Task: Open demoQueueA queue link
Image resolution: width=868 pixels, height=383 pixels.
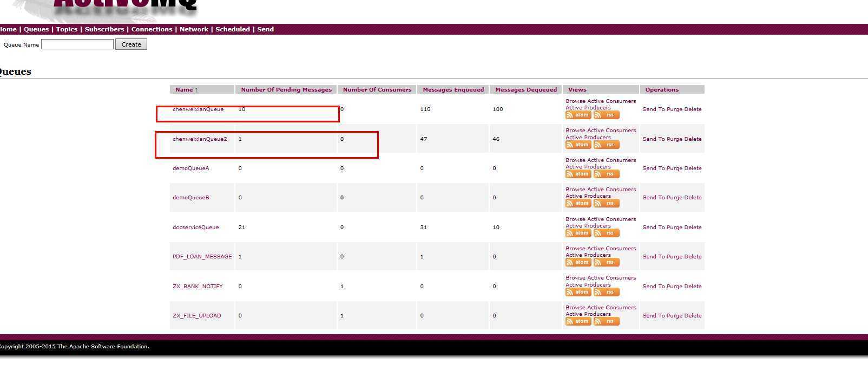Action: pos(191,168)
